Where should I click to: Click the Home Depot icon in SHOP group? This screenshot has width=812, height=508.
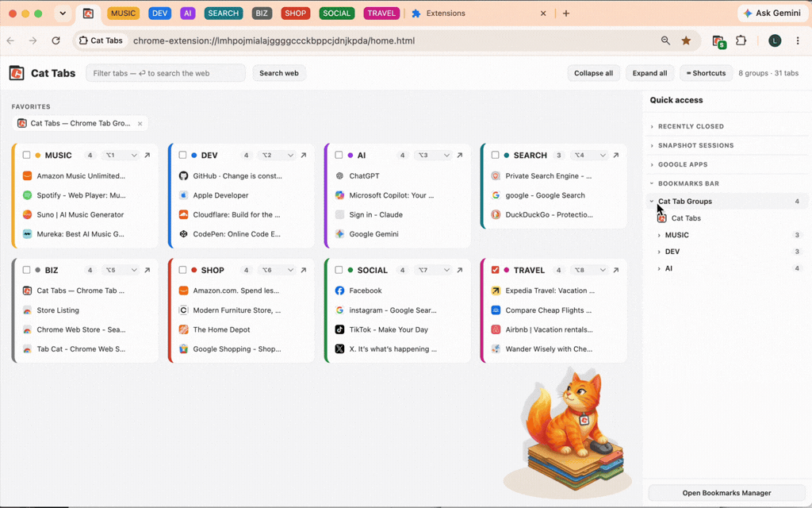tap(183, 329)
